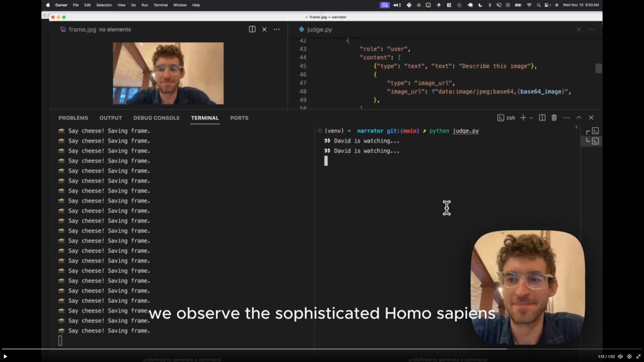Open zsh terminal shell selector
644x362 pixels.
pos(506,118)
